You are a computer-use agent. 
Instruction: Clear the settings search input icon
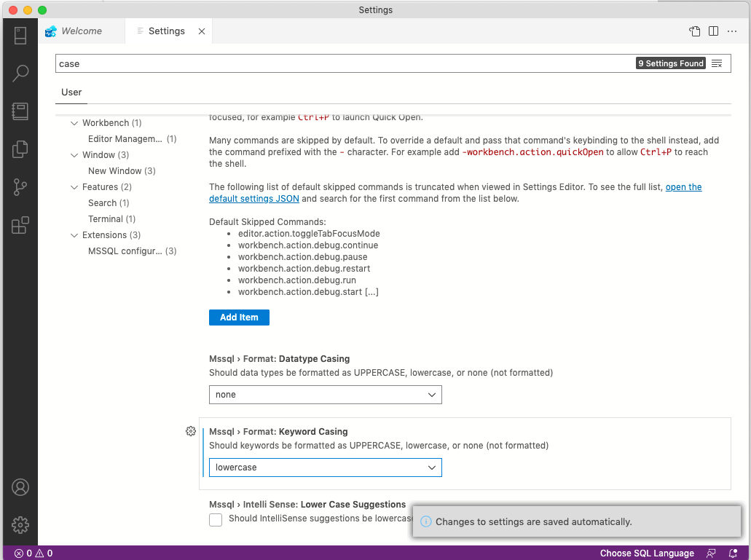(x=717, y=63)
